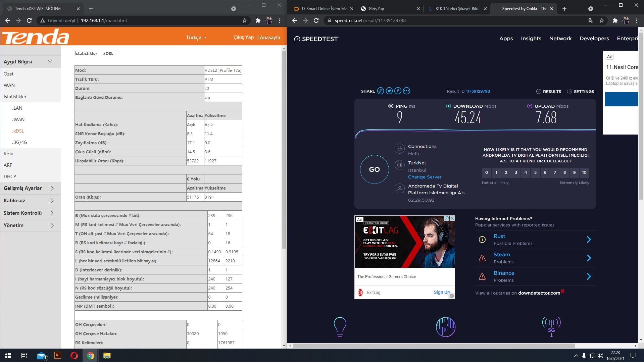The image size is (644, 362).
Task: Click the translate page icon in Speedtest window
Action: click(x=591, y=20)
